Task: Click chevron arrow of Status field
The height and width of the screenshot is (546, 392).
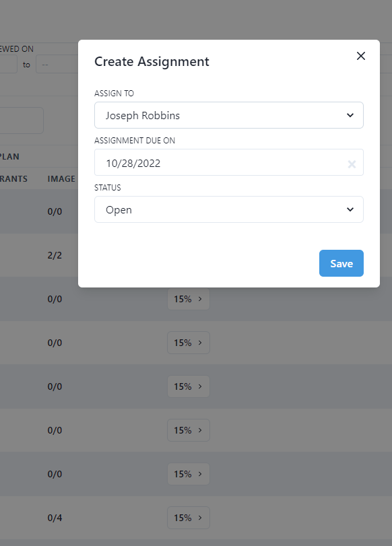Action: point(350,209)
